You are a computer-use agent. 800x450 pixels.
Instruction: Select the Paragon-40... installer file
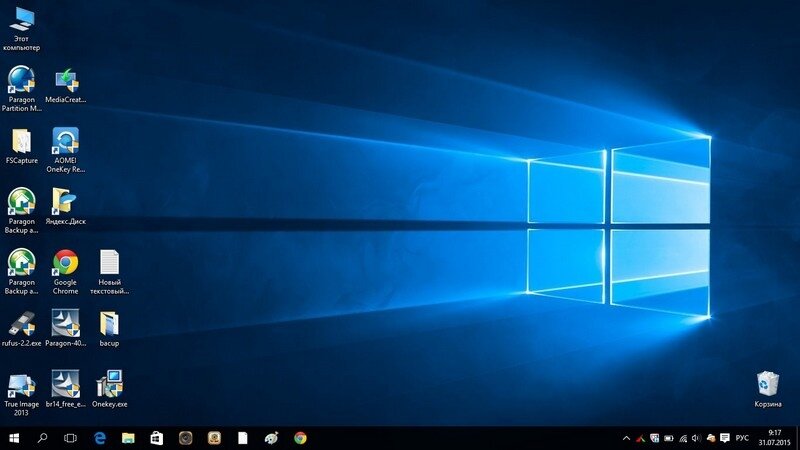coord(65,328)
